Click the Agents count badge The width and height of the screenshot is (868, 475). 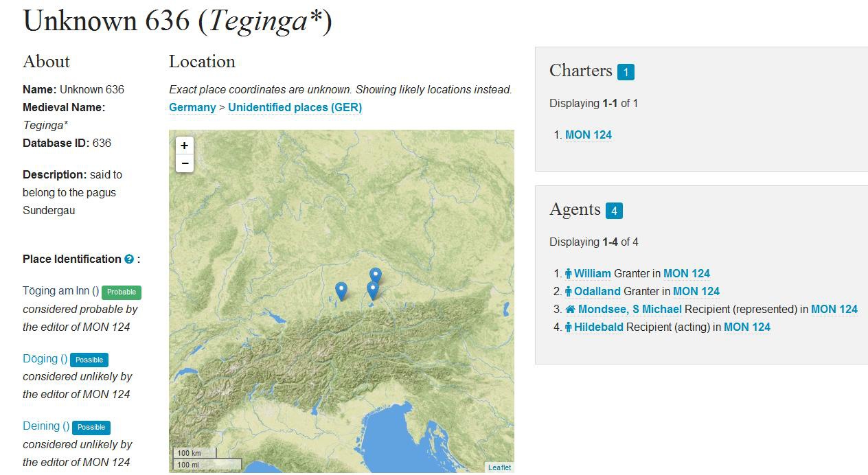pos(614,210)
